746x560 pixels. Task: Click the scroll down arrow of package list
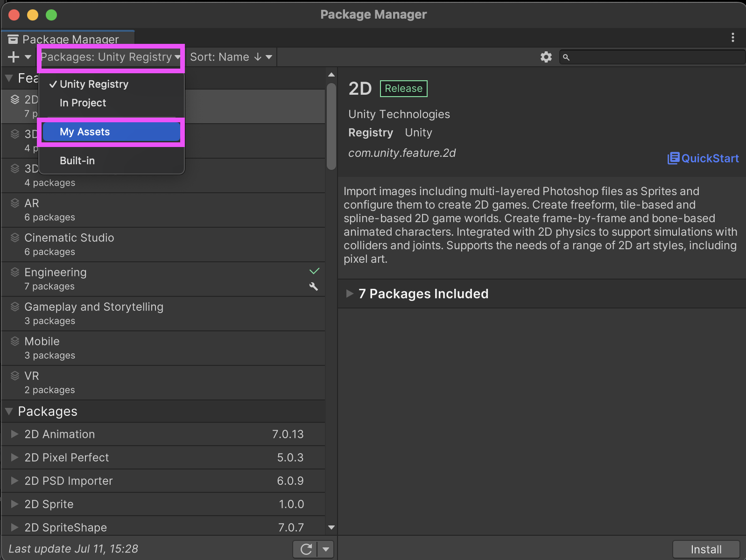click(331, 527)
